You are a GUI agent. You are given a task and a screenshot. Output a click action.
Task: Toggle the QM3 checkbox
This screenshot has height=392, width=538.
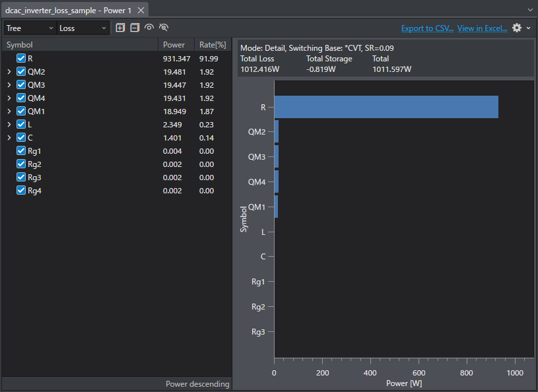(21, 85)
